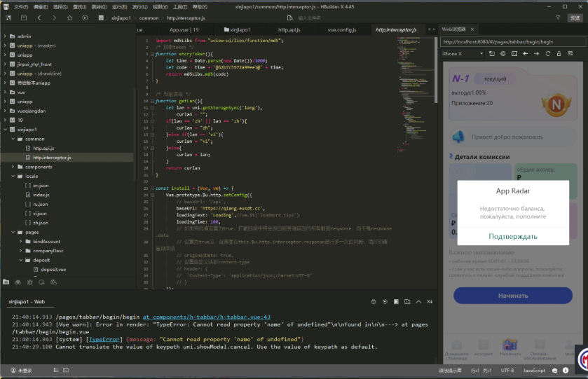This screenshot has width=588, height=379.
Task: Expand the bindAccount folder
Action: point(20,242)
